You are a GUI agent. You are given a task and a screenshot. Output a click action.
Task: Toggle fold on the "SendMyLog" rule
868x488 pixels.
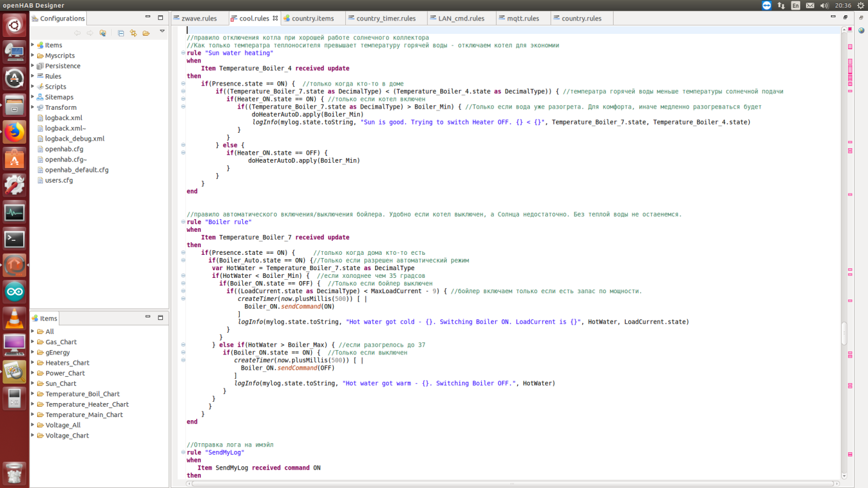183,452
